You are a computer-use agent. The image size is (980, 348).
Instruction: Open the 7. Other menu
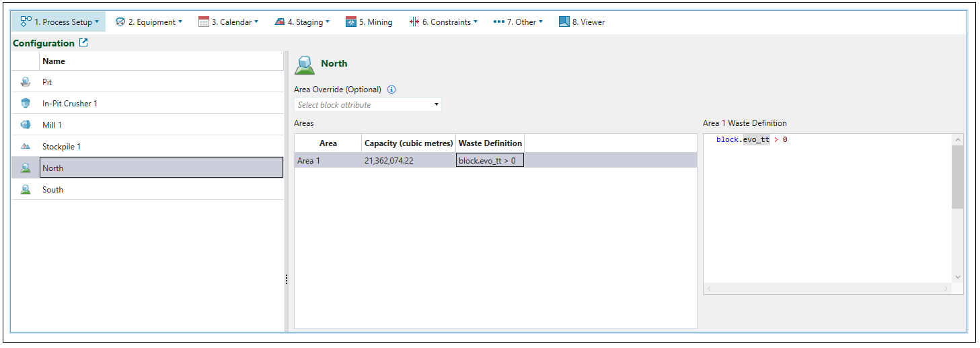[x=518, y=22]
